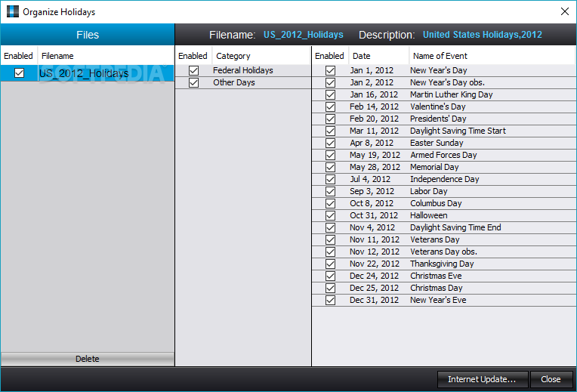This screenshot has width=577, height=392.
Task: Click the Feb 14, 2012 date cell
Action: 375,106
